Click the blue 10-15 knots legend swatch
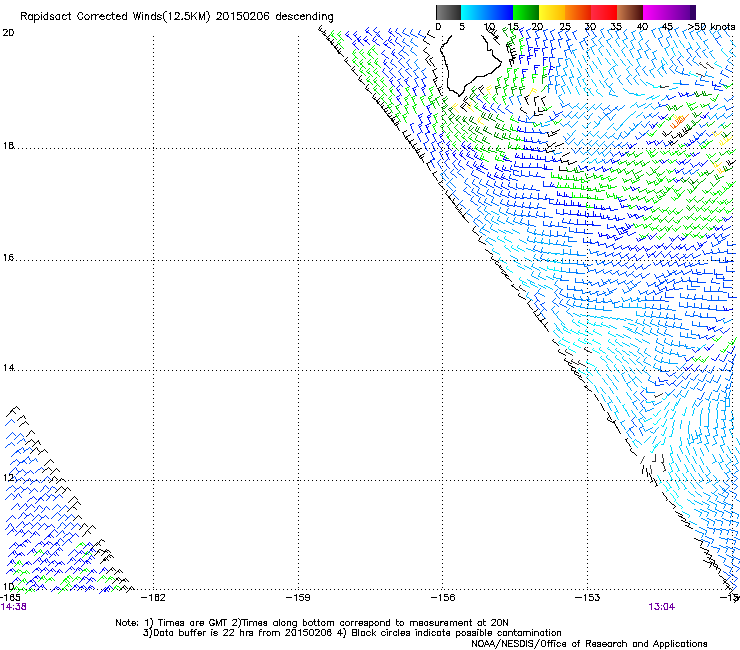Screen dimensions: 740x650 click(x=500, y=12)
